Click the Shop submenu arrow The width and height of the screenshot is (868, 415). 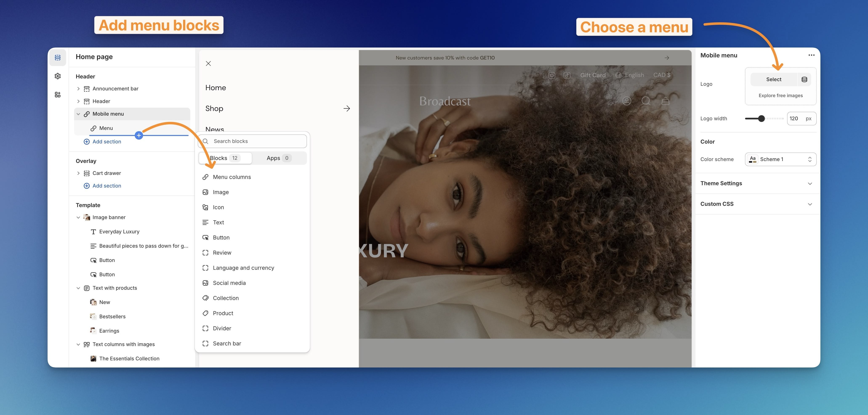tap(346, 108)
